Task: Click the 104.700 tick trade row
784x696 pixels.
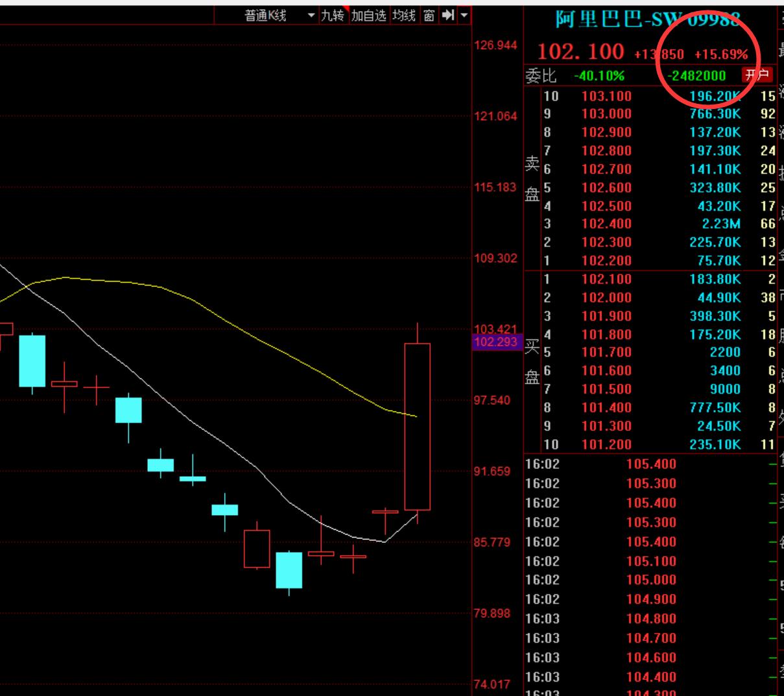Action: point(650,638)
